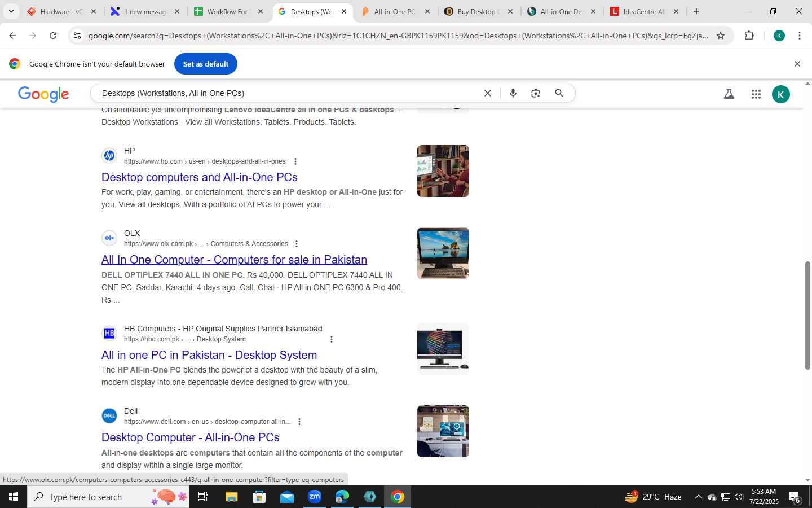
Task: Open Zoom from the taskbar
Action: [314, 497]
